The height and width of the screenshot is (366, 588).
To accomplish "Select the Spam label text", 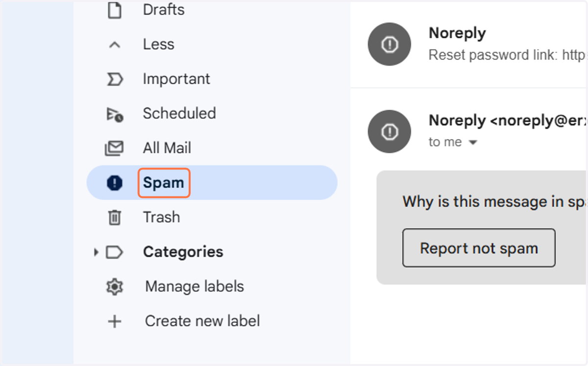I will click(164, 183).
